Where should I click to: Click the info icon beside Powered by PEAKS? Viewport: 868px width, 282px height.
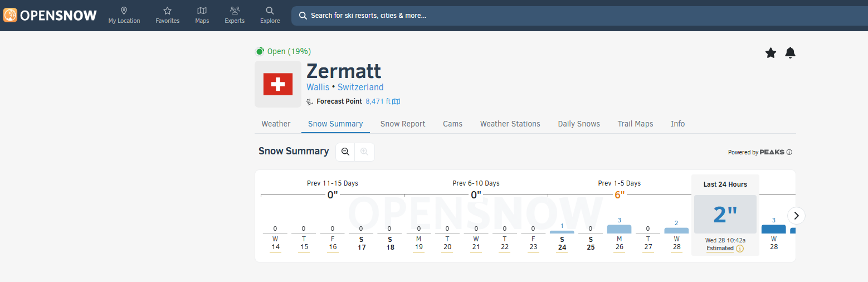pos(789,152)
